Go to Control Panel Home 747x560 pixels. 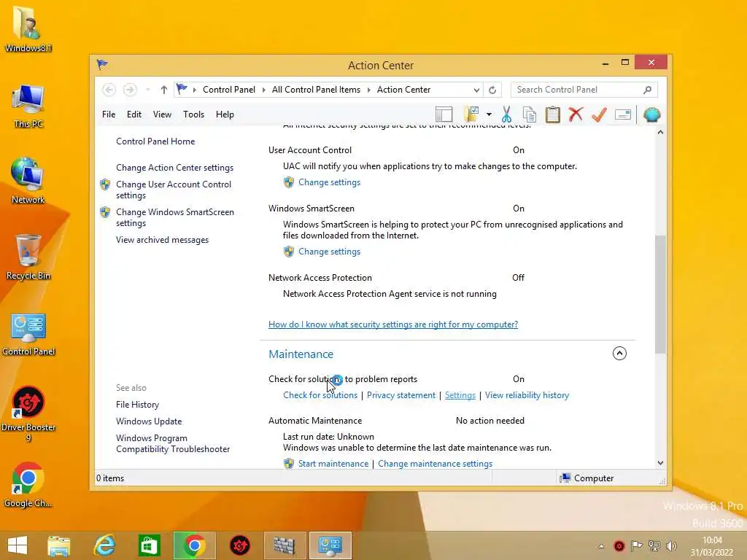coord(155,141)
